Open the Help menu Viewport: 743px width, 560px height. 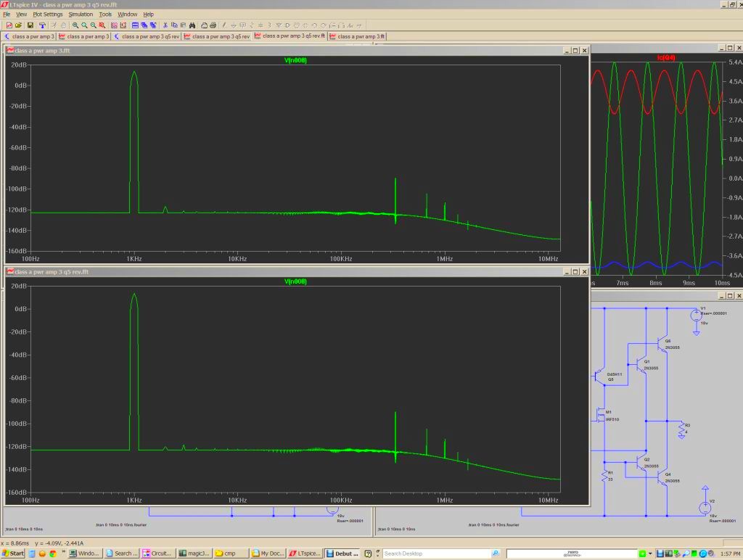[148, 15]
